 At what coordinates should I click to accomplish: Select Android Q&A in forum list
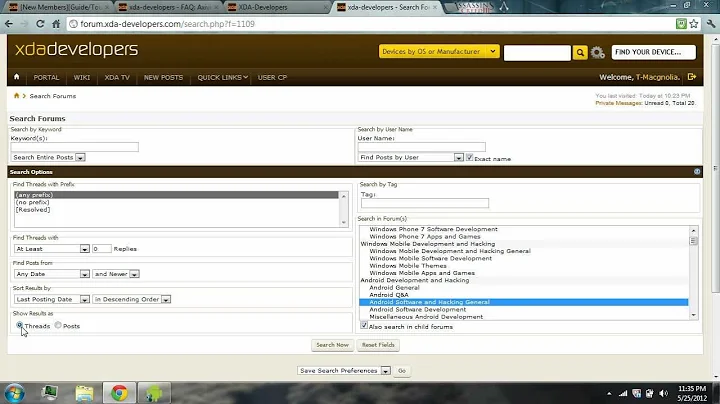[x=389, y=295]
